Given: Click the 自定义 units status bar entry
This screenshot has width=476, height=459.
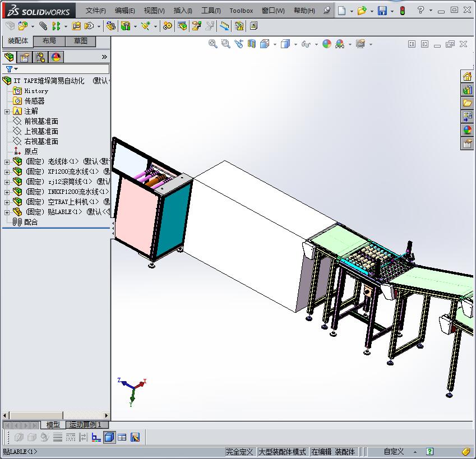Looking at the screenshot, I should (394, 452).
